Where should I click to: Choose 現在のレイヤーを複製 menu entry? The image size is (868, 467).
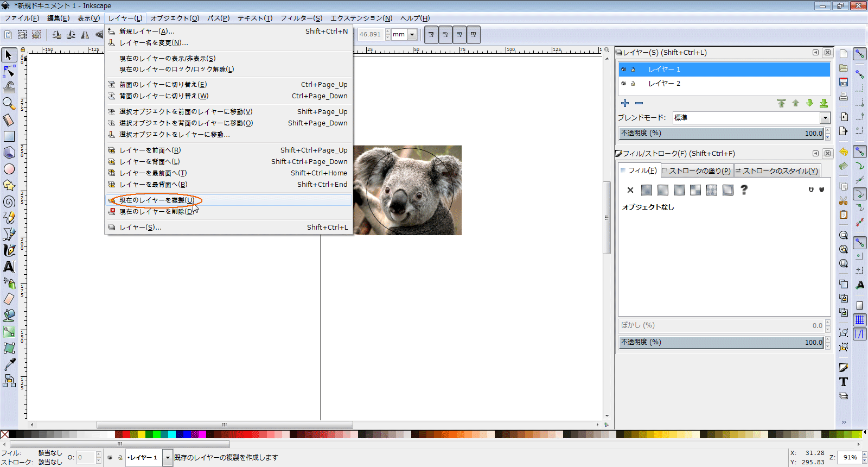[157, 200]
